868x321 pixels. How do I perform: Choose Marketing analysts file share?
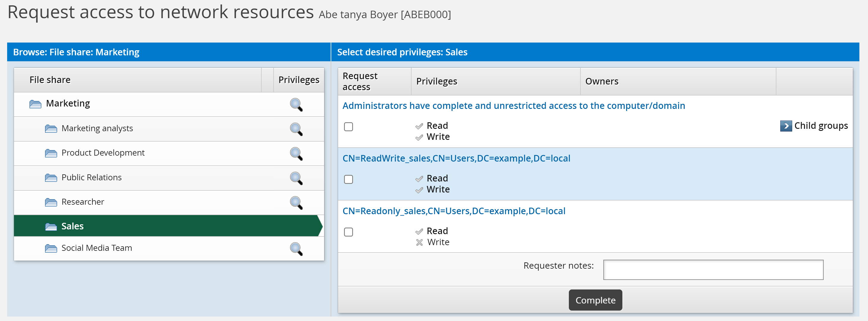[x=97, y=129]
